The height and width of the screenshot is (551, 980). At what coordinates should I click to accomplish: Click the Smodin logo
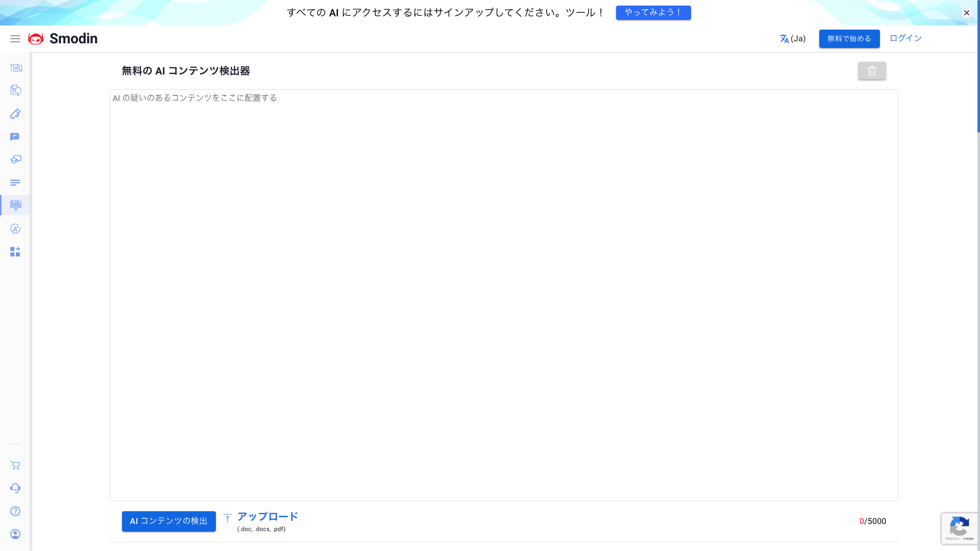click(63, 39)
